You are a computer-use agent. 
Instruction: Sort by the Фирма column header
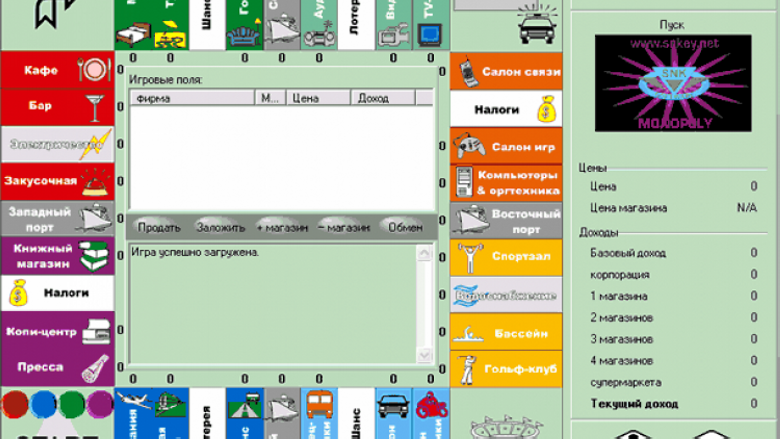coord(193,98)
